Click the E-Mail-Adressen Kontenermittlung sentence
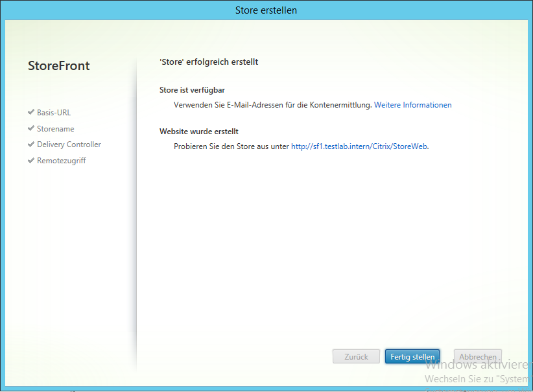Image resolution: width=533 pixels, height=392 pixels. coord(272,105)
